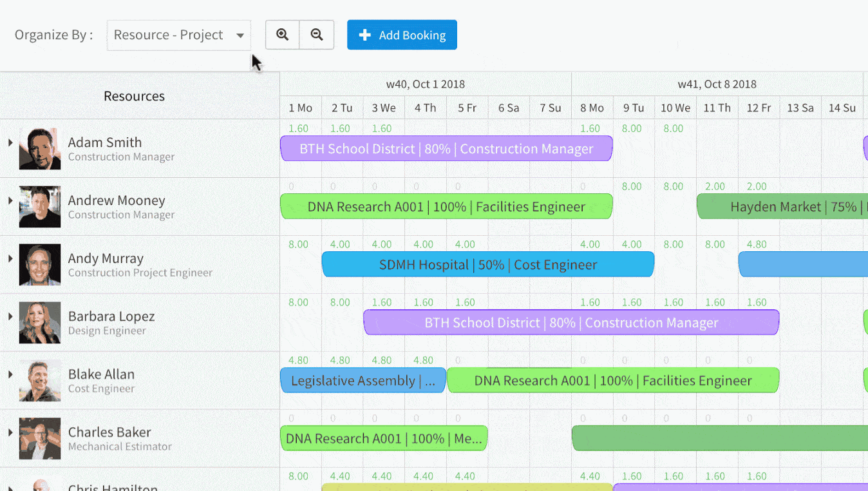Click the 7 Su day header
The width and height of the screenshot is (868, 491).
(x=551, y=108)
